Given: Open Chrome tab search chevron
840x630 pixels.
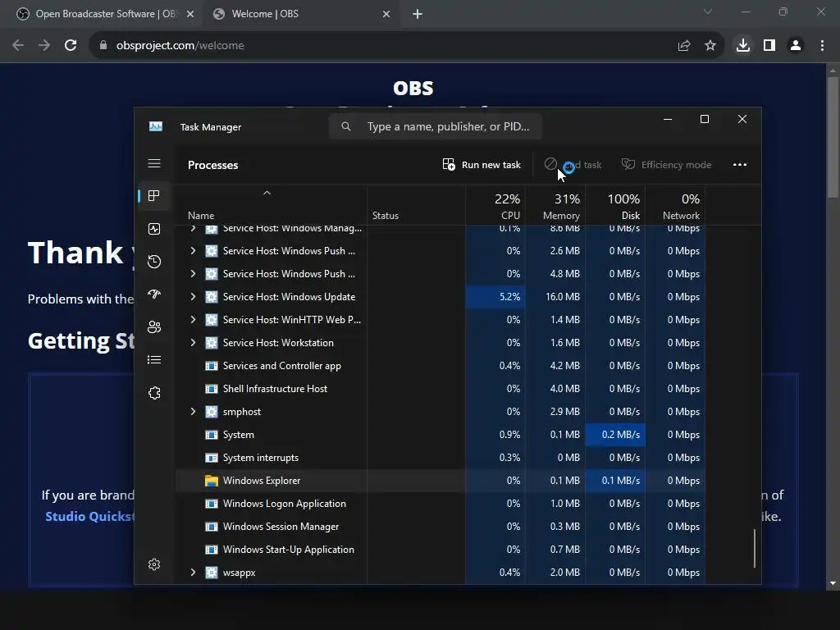Looking at the screenshot, I should [708, 11].
